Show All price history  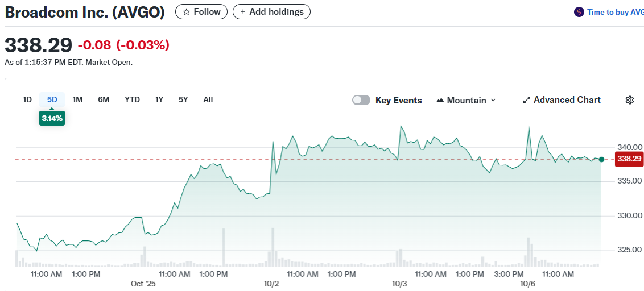pos(208,99)
